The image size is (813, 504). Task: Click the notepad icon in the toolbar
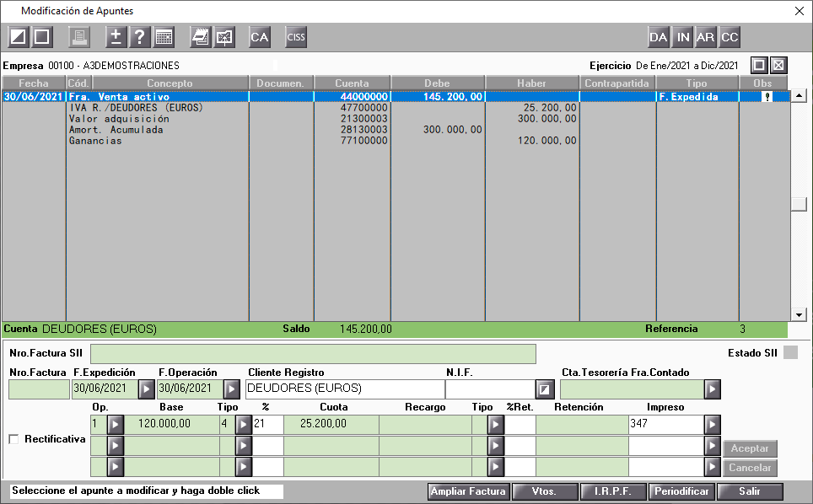pos(200,37)
